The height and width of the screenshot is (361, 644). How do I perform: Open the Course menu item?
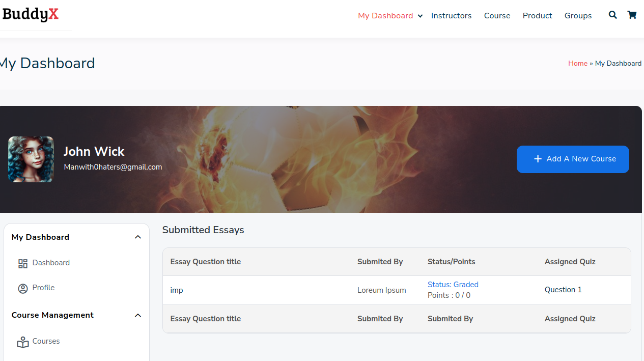point(497,16)
